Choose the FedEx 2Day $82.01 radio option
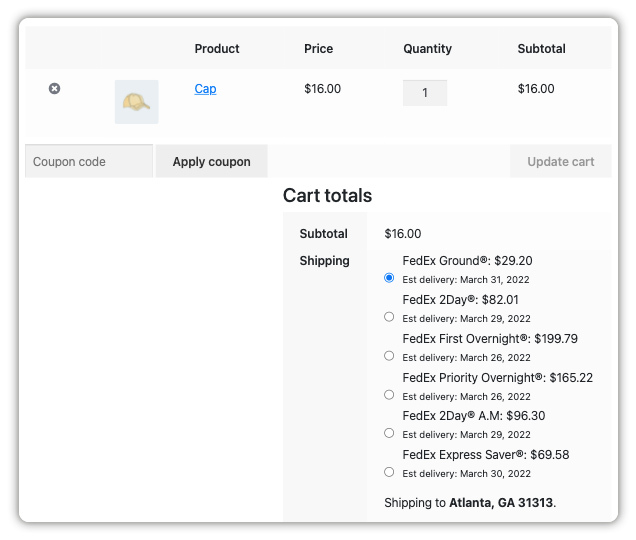The width and height of the screenshot is (636, 540). 389,316
